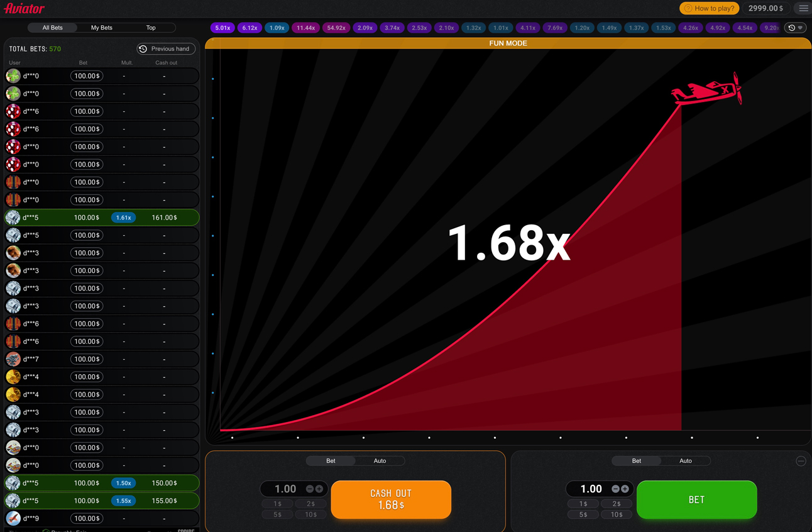The width and height of the screenshot is (812, 532).
Task: Show the Previous hand results
Action: pyautogui.click(x=166, y=48)
